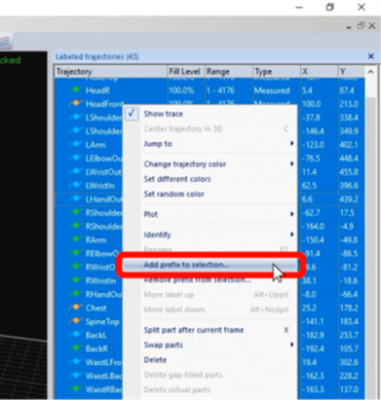Close the Labeled trajectories panel

[x=371, y=56]
